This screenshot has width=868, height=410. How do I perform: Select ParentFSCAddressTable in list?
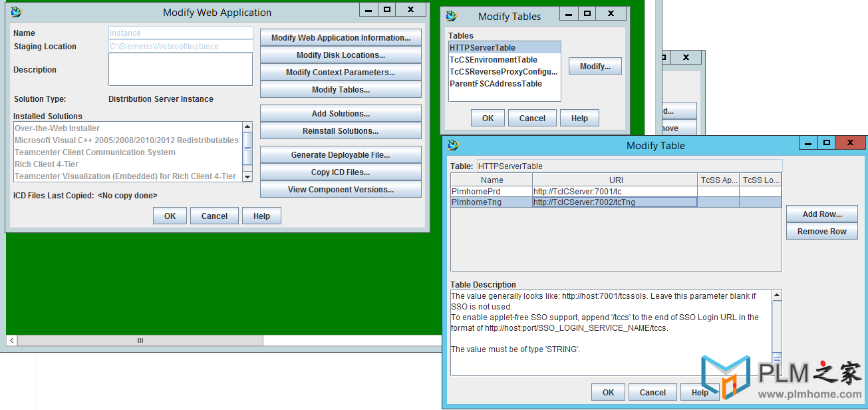[x=505, y=84]
